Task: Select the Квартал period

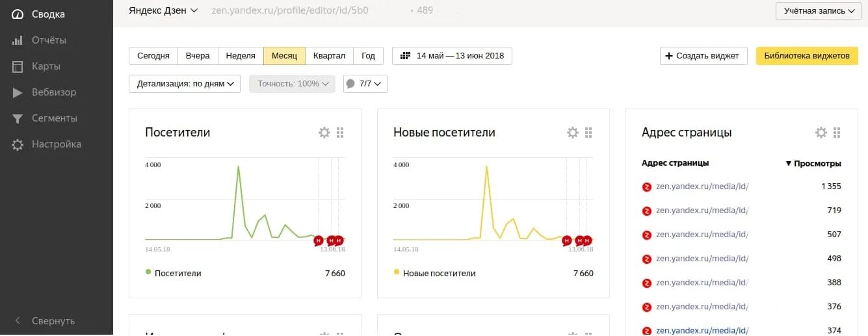Action: click(x=329, y=56)
